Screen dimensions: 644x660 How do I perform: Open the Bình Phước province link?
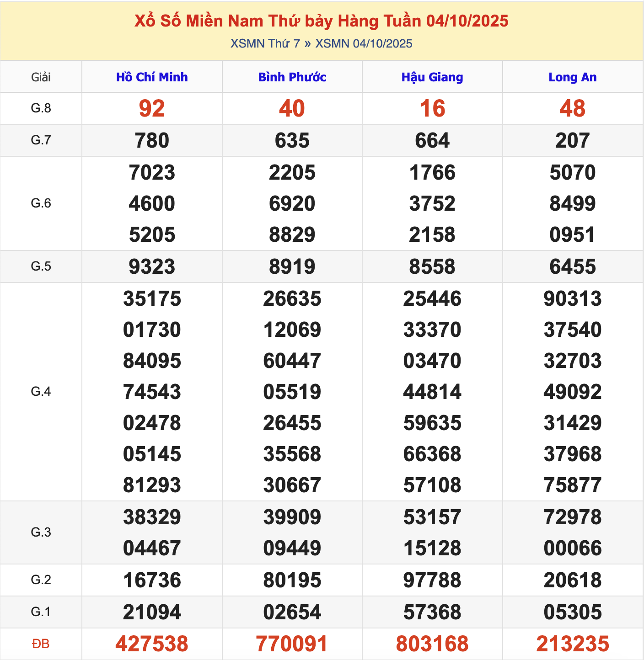tap(292, 77)
